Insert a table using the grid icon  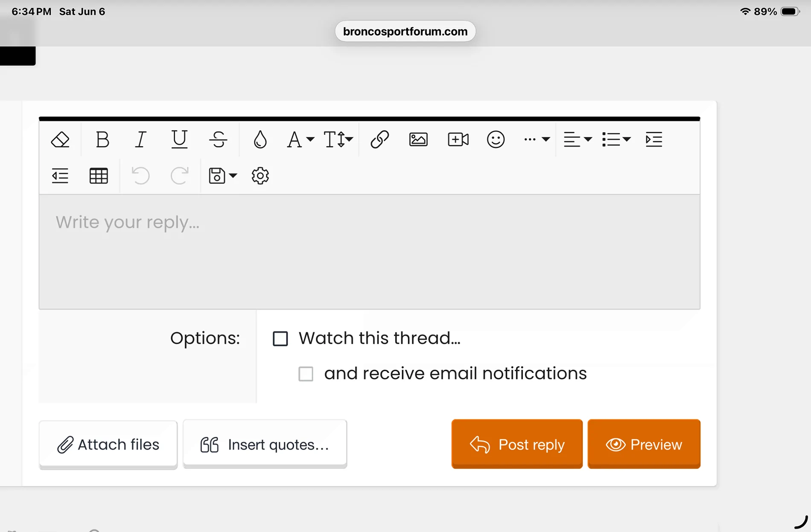99,176
